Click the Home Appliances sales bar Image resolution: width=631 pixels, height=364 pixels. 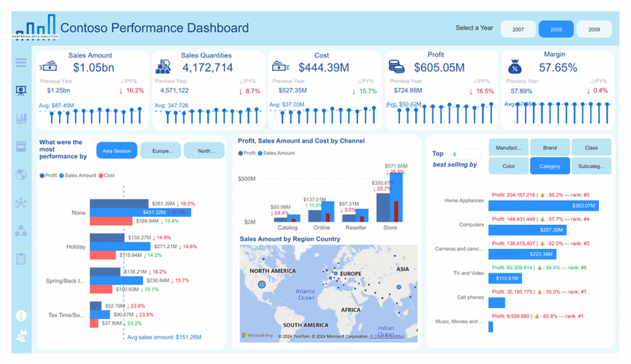pos(544,206)
